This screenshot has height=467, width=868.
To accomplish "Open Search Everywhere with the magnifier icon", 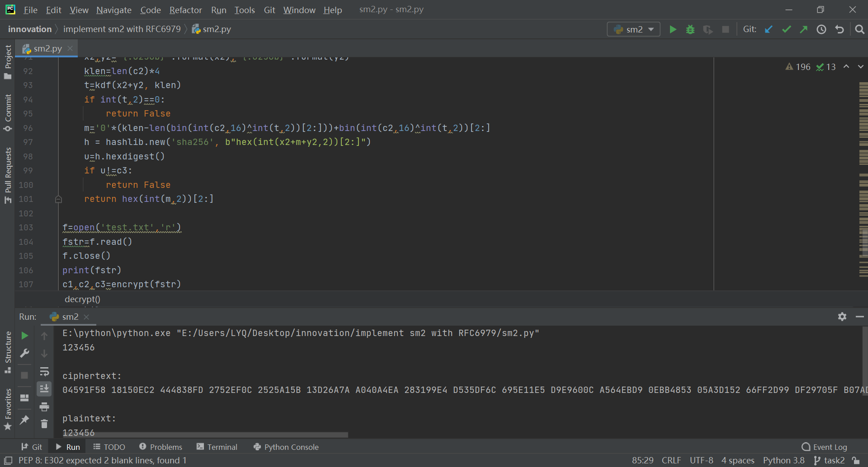I will 859,29.
